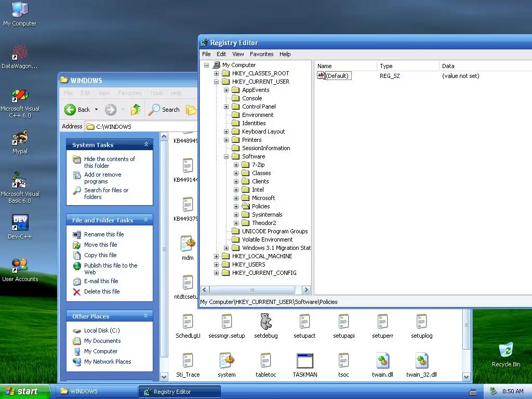
Task: Click Add or remove programs link
Action: (102, 178)
